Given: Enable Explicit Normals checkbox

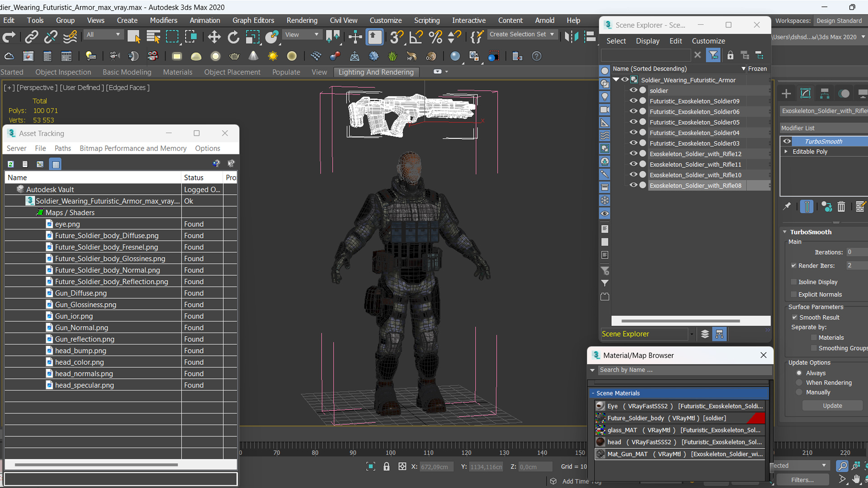Looking at the screenshot, I should (x=793, y=294).
